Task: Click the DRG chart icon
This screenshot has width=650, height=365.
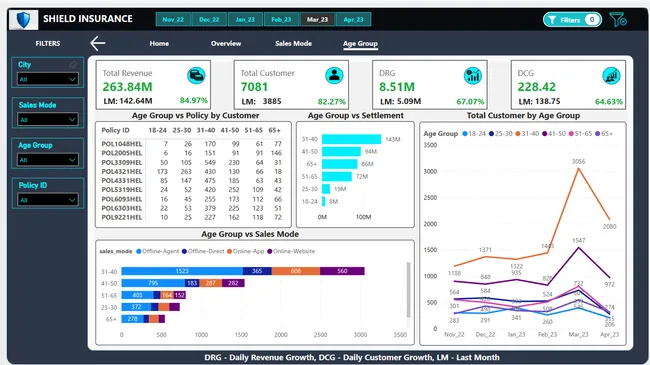Action: click(x=472, y=75)
